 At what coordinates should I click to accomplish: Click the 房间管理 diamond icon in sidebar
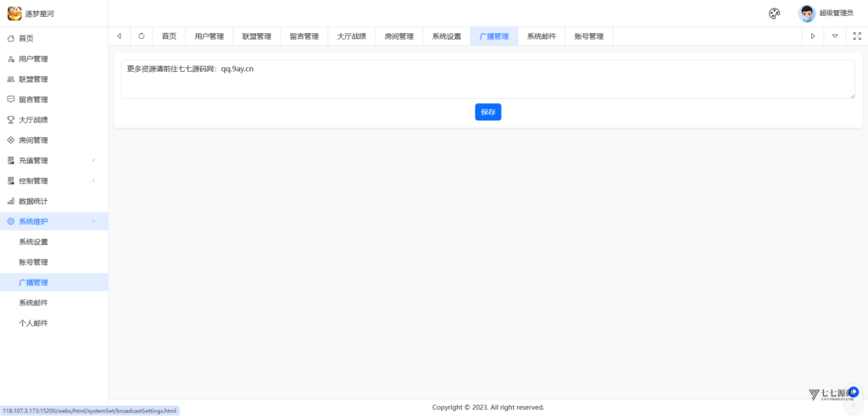(x=10, y=141)
